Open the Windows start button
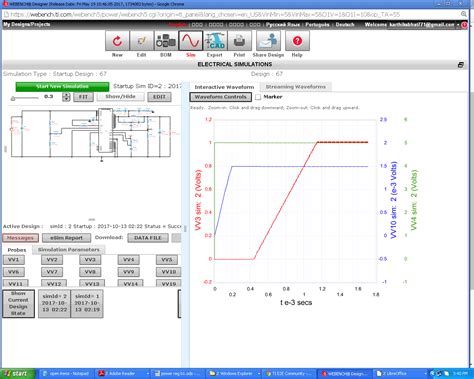The height and width of the screenshot is (379, 474). [17, 374]
